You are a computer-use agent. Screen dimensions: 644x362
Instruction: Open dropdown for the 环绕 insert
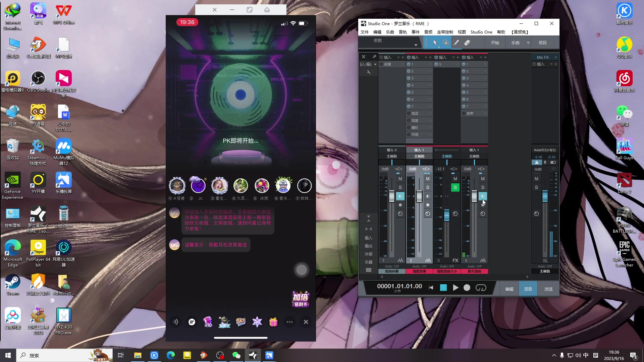(430, 134)
